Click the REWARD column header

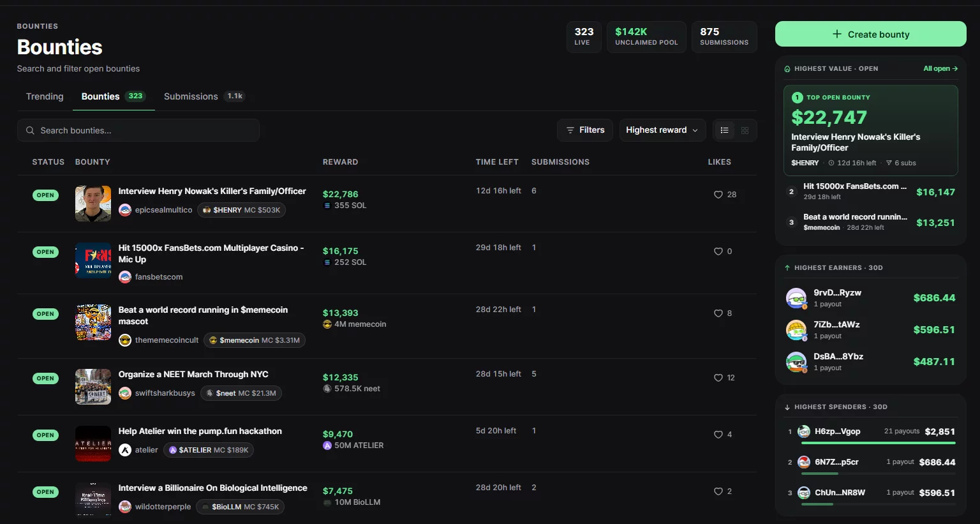[340, 162]
